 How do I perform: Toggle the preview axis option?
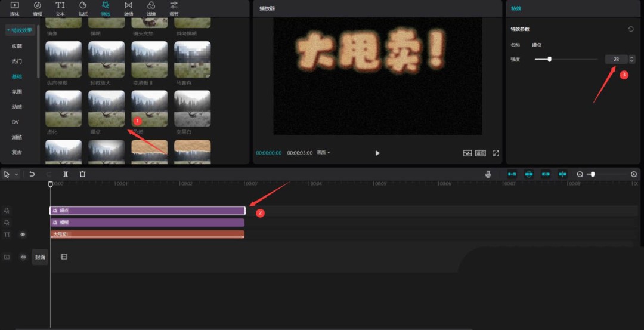[x=563, y=174]
